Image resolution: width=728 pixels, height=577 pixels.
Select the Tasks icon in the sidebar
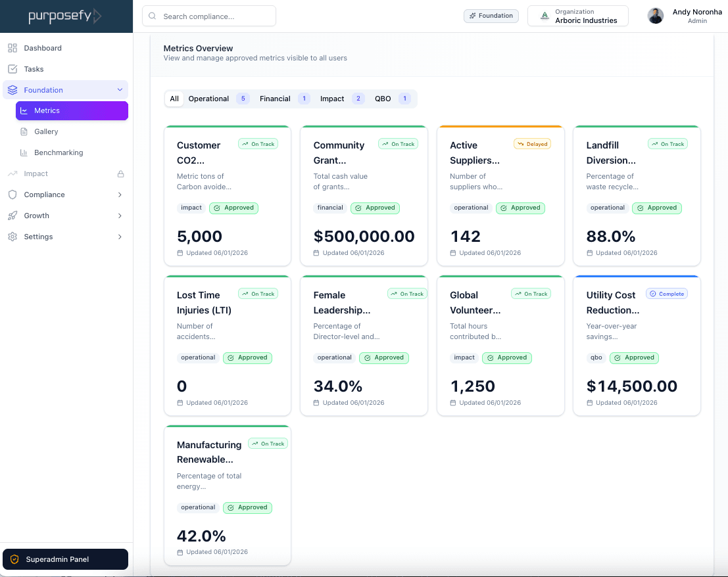13,68
